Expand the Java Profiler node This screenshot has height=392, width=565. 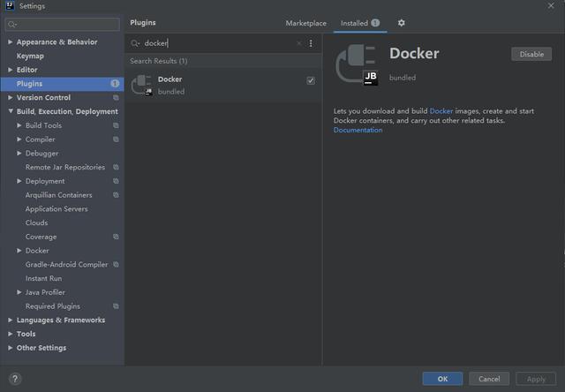tap(19, 292)
